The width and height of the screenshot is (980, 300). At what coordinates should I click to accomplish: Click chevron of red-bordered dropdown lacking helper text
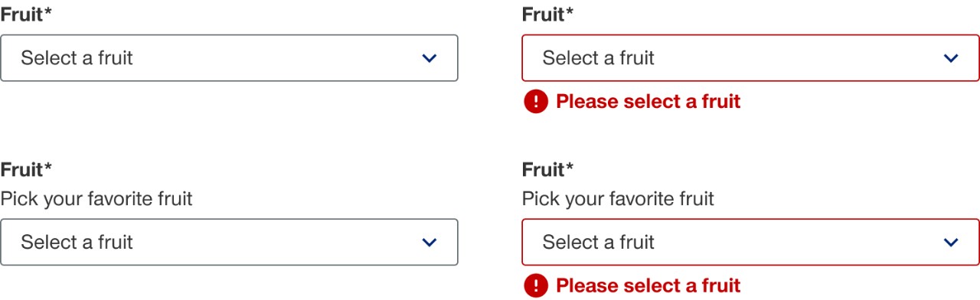coord(951,58)
